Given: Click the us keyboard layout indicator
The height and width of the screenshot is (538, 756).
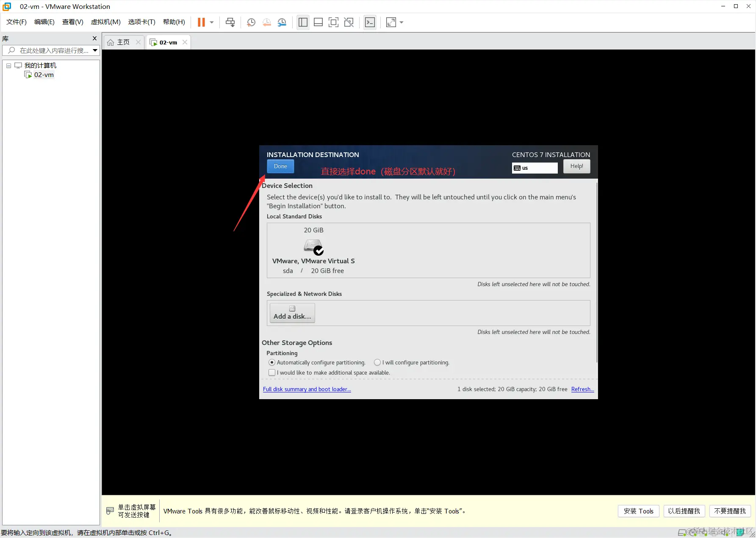Looking at the screenshot, I should (x=534, y=168).
